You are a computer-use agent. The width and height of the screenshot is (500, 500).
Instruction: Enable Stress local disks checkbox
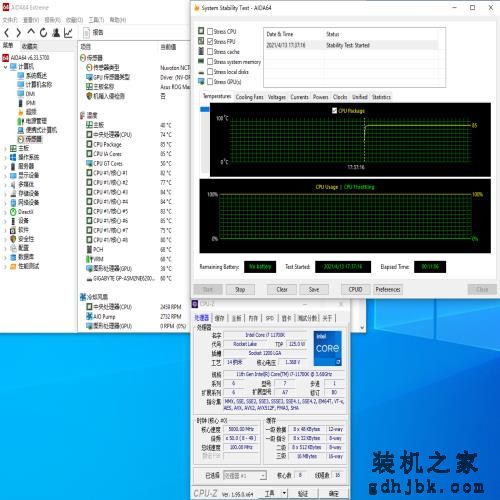210,72
